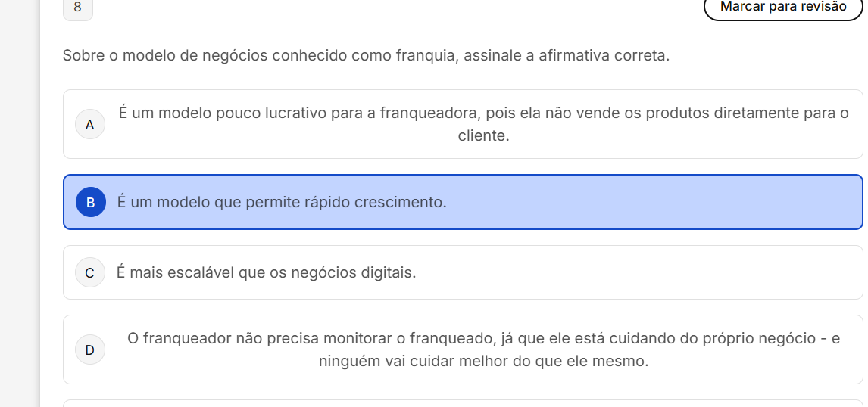The image size is (868, 407).
Task: Click the line "ninguém vai cuidar melhor" in option D
Action: click(x=483, y=361)
